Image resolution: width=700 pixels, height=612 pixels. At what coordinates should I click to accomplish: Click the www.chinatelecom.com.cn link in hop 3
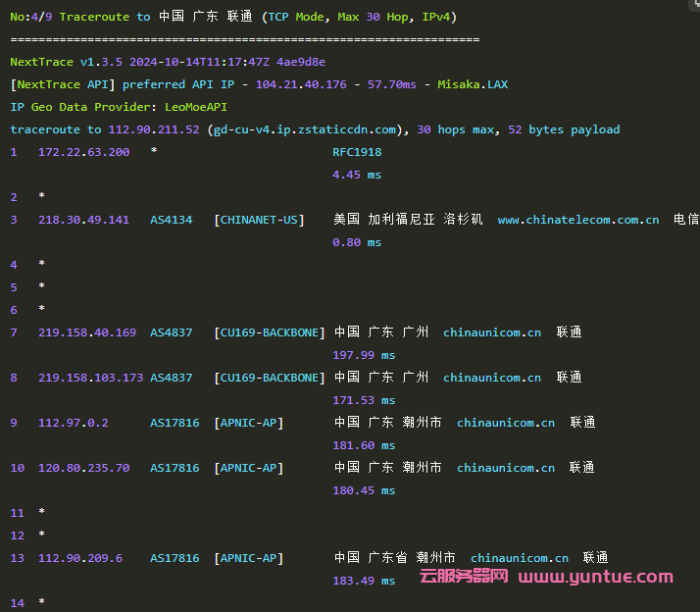577,220
